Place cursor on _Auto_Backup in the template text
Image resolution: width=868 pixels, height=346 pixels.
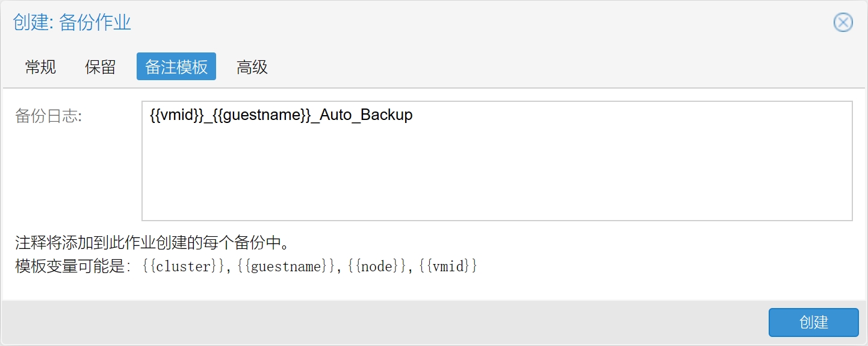click(362, 115)
